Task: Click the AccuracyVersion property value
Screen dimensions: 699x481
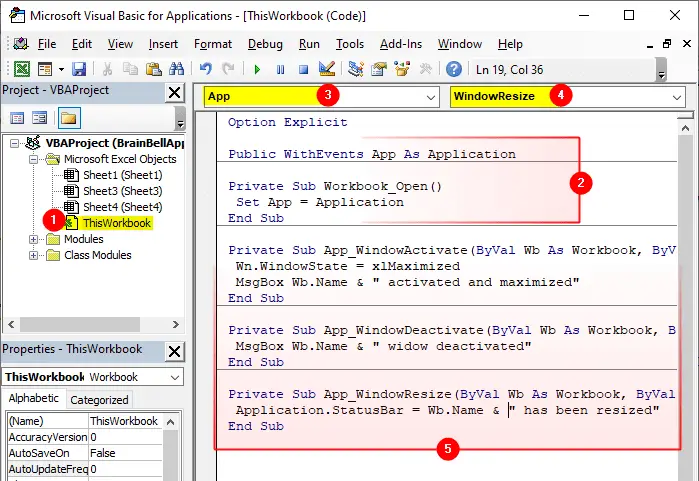Action: 125,437
